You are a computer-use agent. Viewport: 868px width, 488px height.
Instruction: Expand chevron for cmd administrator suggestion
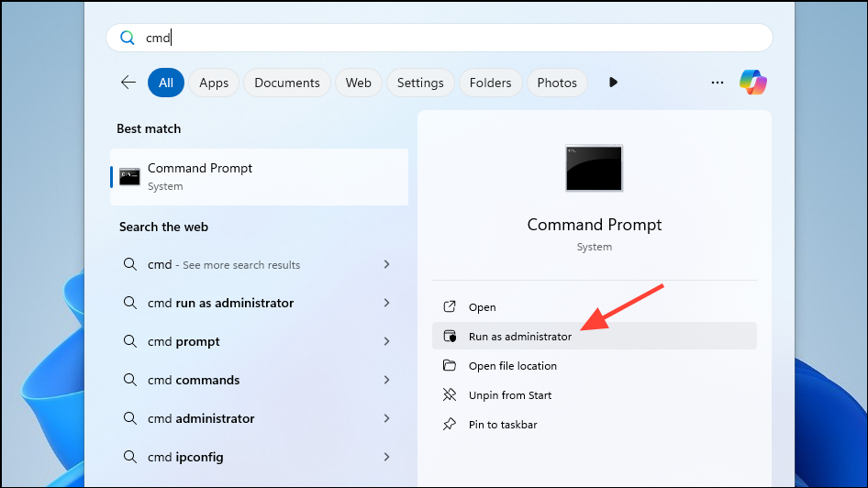point(387,418)
